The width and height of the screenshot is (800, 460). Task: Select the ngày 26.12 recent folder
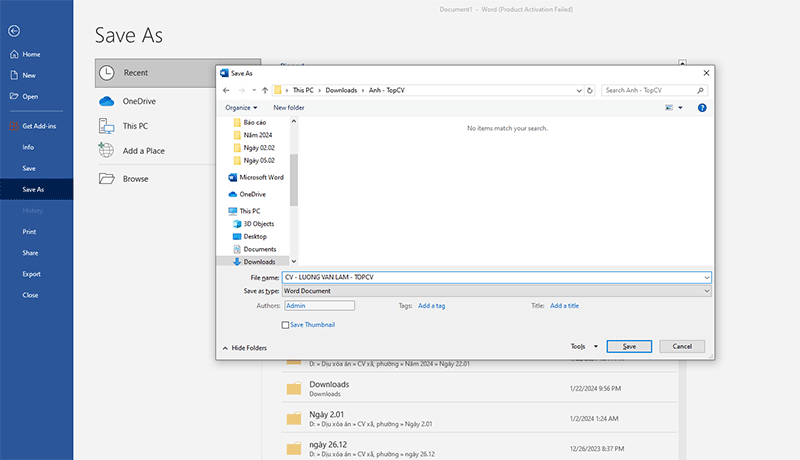pos(479,447)
